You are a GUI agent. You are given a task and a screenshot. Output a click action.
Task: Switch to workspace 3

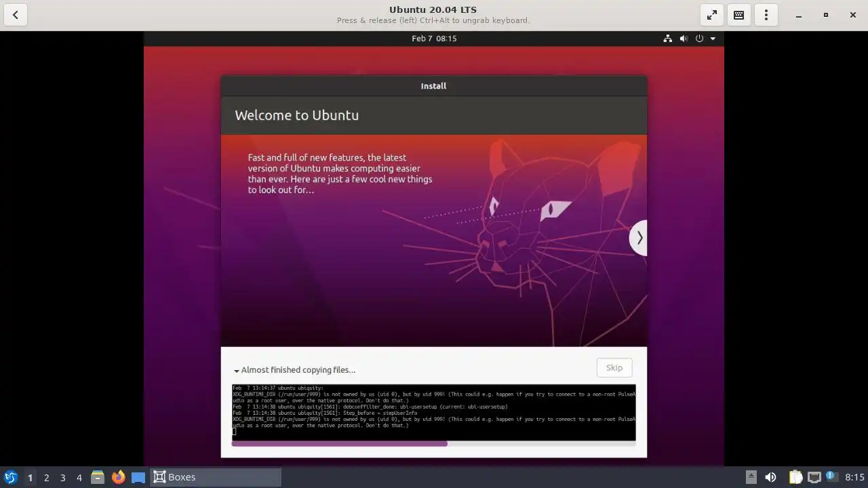62,478
